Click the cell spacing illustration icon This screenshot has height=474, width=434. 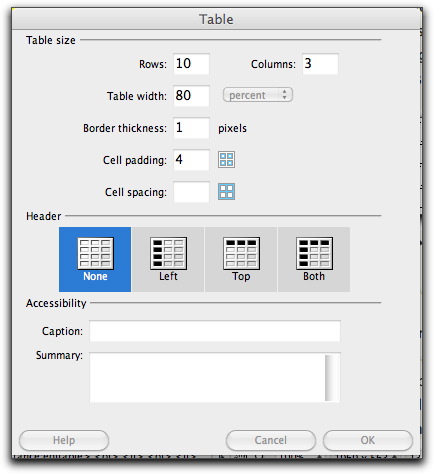[x=226, y=192]
